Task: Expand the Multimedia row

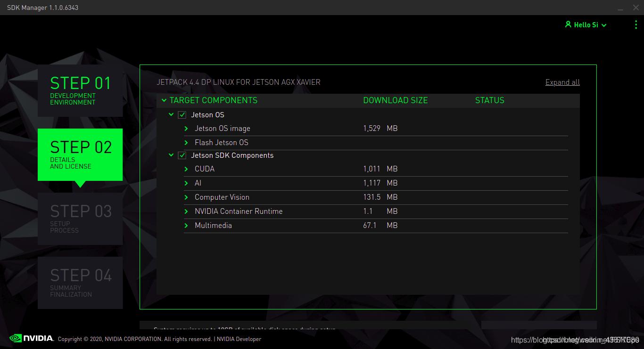Action: tap(186, 226)
